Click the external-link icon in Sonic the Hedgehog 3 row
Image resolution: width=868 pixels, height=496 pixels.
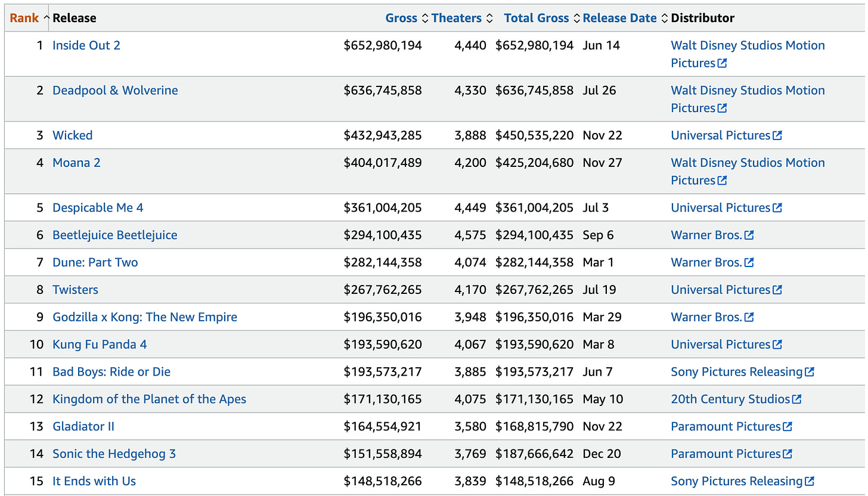(x=788, y=454)
